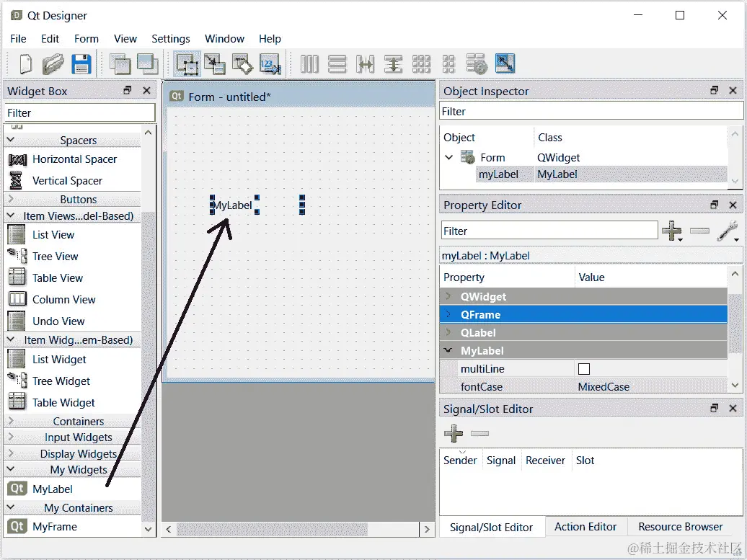Collapse Item Views (Model-Based) category

(11, 215)
